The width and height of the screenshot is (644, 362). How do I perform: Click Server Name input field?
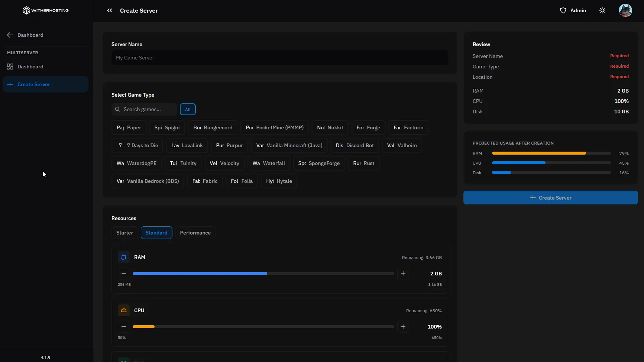coord(279,58)
